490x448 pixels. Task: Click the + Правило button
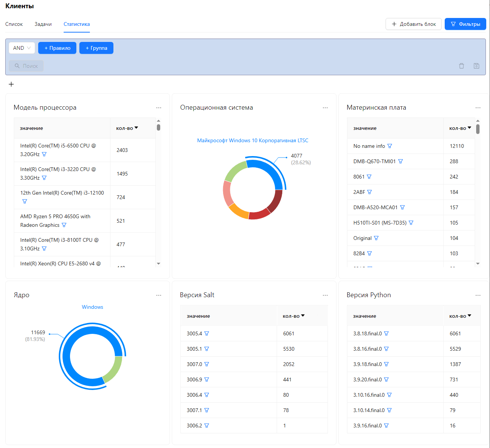[57, 48]
